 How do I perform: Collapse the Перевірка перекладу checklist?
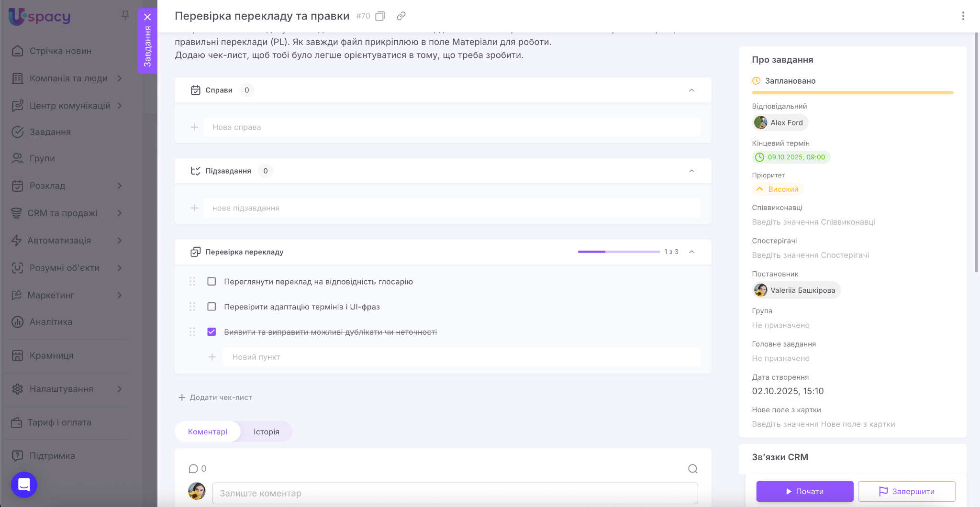(x=691, y=252)
